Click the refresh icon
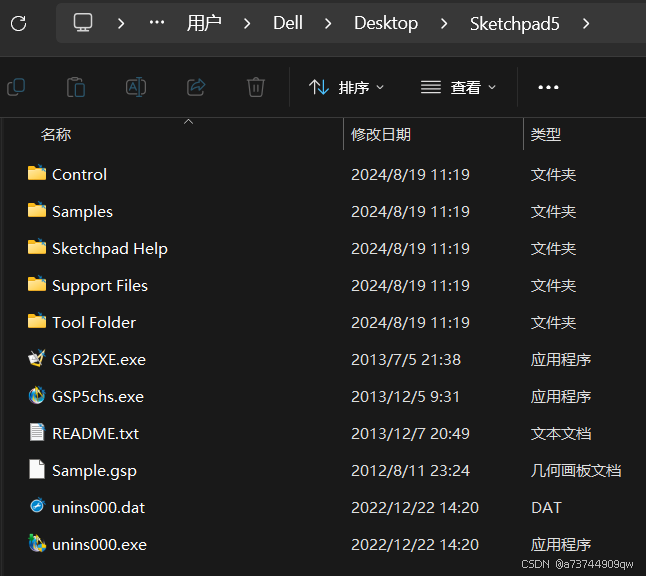646x576 pixels. pos(19,23)
